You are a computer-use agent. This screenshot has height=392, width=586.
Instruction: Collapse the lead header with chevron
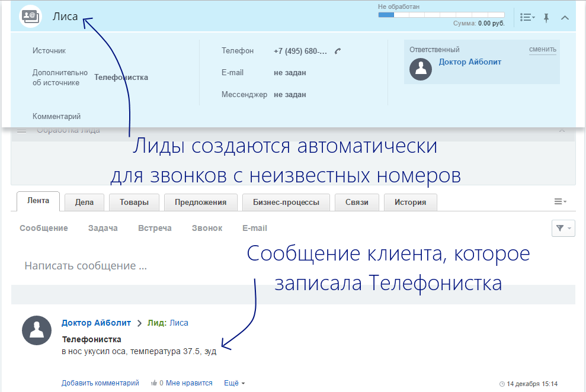click(x=565, y=18)
